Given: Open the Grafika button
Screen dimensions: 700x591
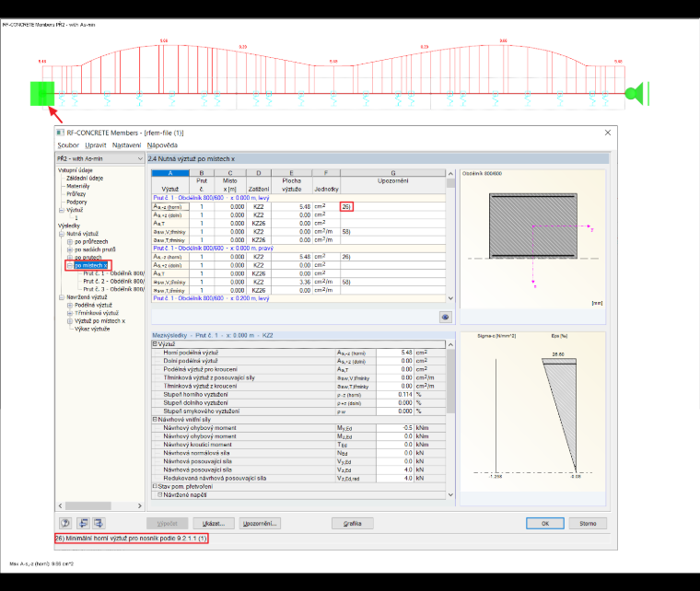Looking at the screenshot, I should coord(352,524).
